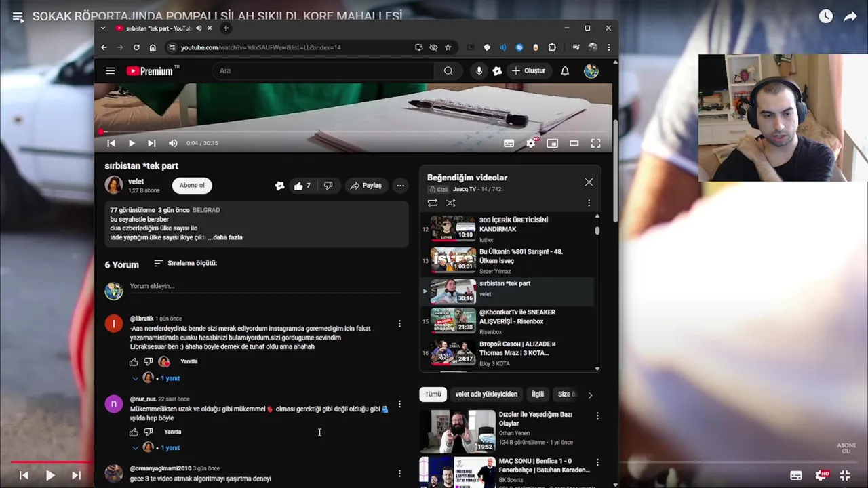Play the outer video with bottom-left play button
868x488 pixels.
coord(50,476)
